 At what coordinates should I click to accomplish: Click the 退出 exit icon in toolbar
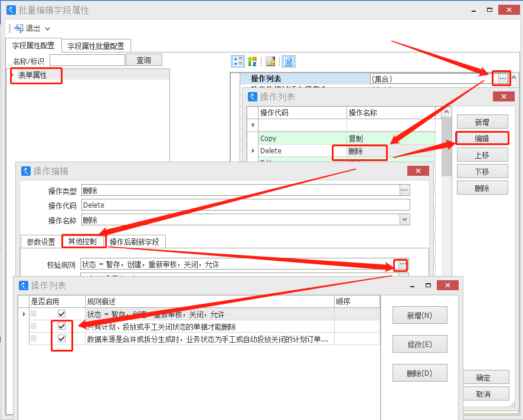18,28
